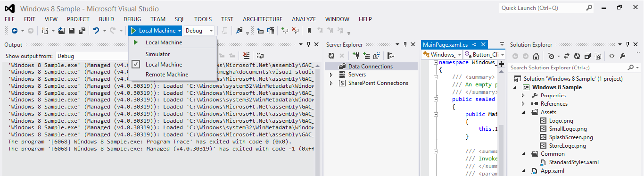This screenshot has width=644, height=176.
Task: Click the Home icon in Solution Explorer
Action: pyautogui.click(x=536, y=56)
